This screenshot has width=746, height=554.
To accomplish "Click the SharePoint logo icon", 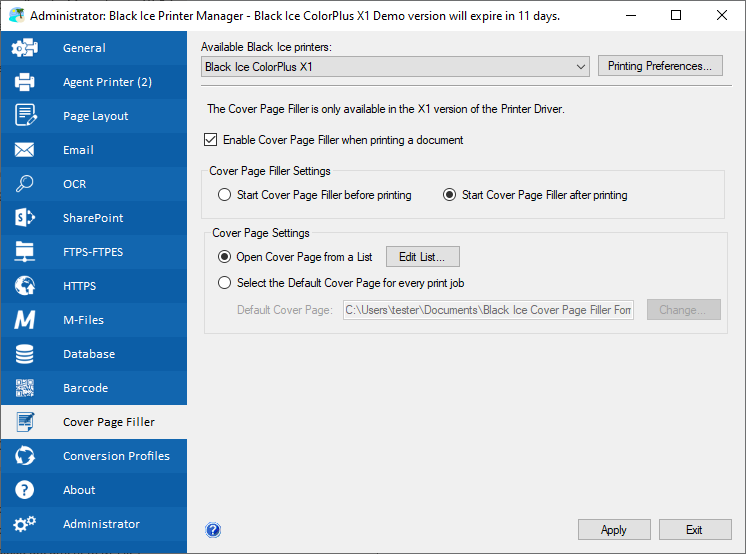I will tap(25, 218).
